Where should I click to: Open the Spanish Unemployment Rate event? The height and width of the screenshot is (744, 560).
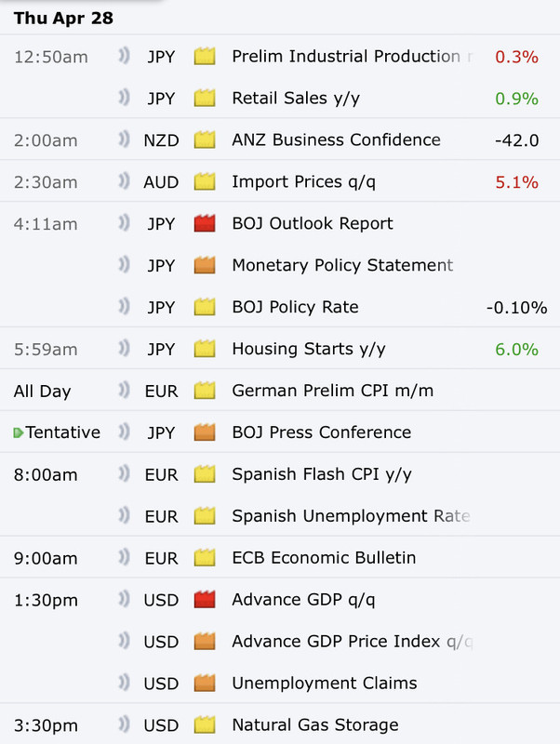352,516
